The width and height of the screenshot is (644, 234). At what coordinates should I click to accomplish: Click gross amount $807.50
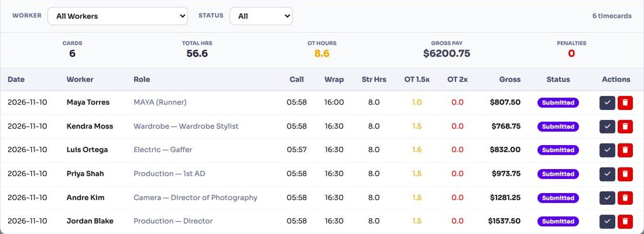[x=505, y=102]
